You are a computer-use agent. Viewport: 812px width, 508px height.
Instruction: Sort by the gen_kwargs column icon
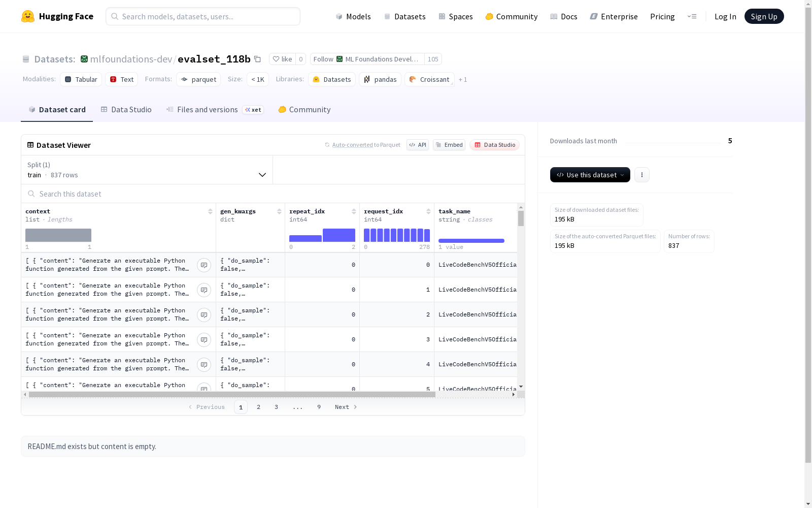(279, 211)
